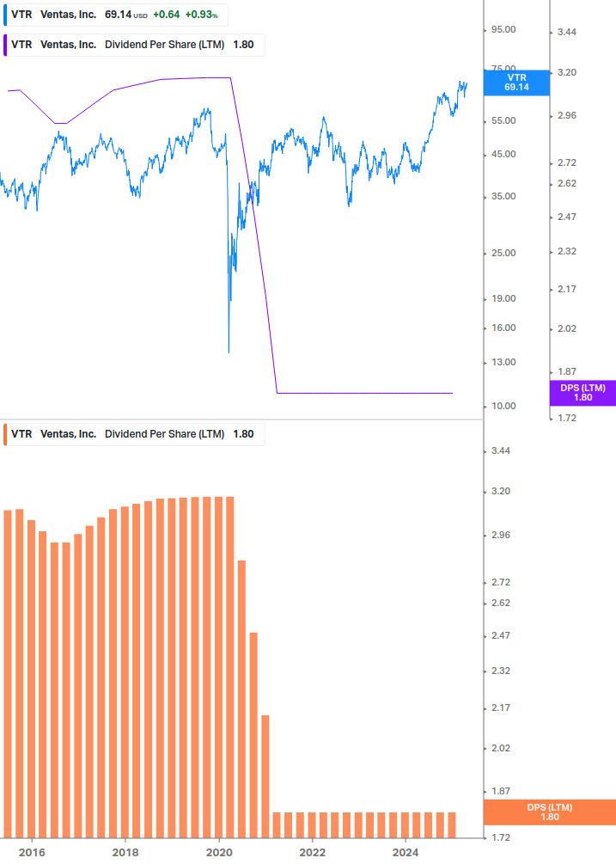
Task: Click the 25.00 price axis label
Action: pos(503,253)
